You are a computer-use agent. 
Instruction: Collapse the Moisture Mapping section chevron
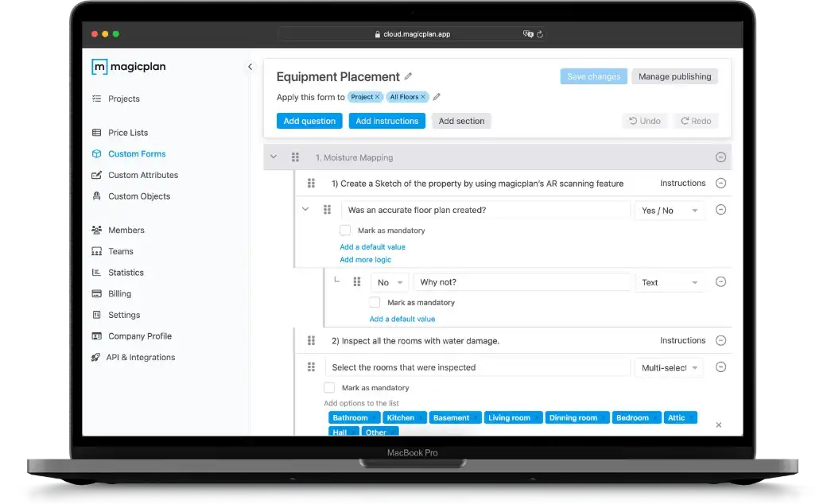pyautogui.click(x=274, y=157)
